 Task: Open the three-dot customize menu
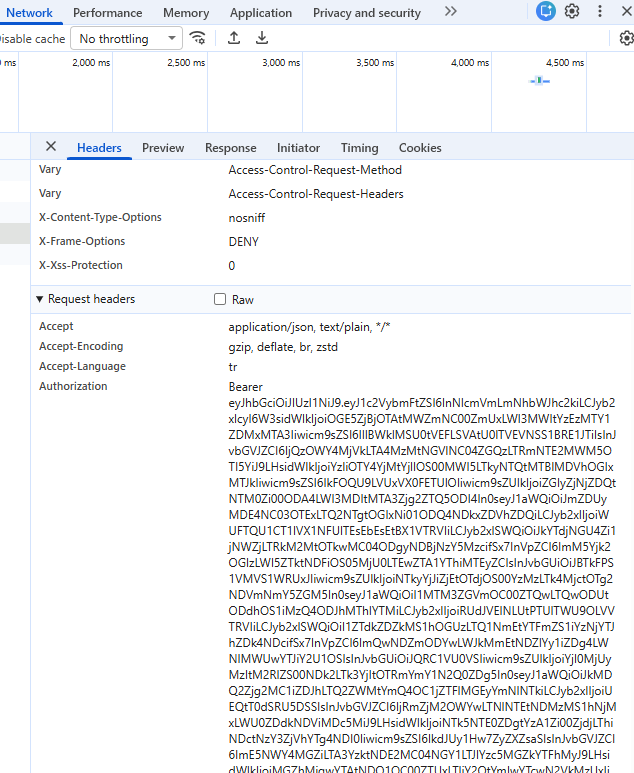(599, 11)
